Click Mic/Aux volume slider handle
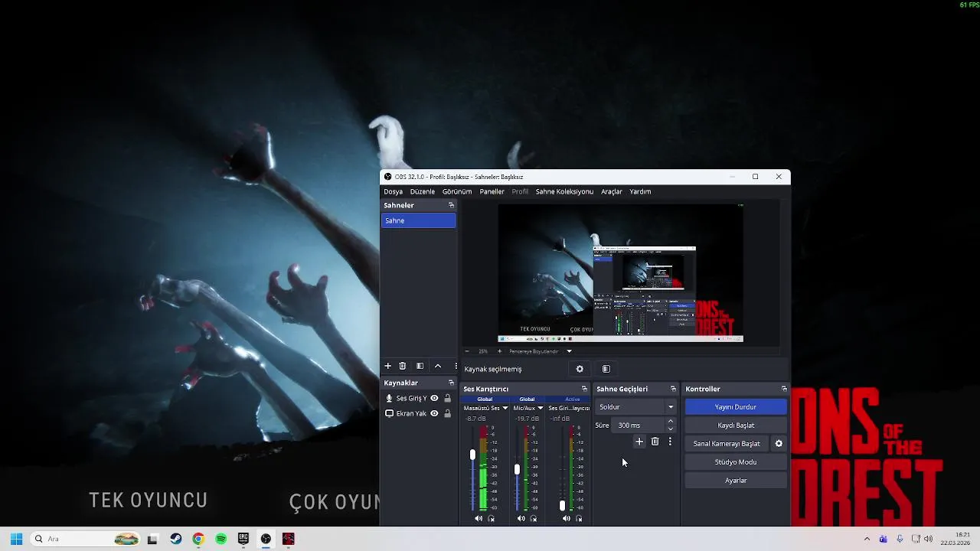980x551 pixels. 517,469
